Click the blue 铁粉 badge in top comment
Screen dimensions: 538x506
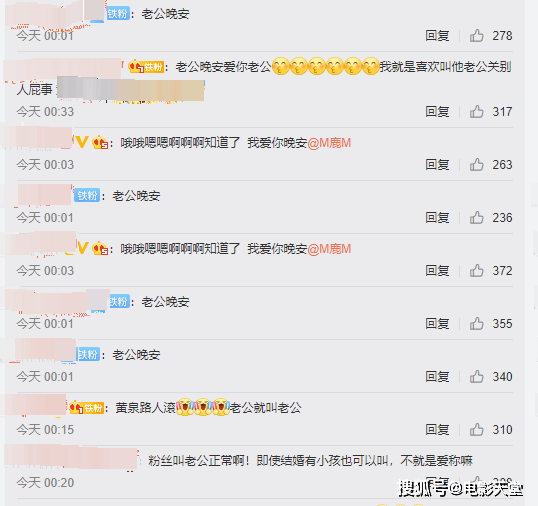tap(118, 14)
